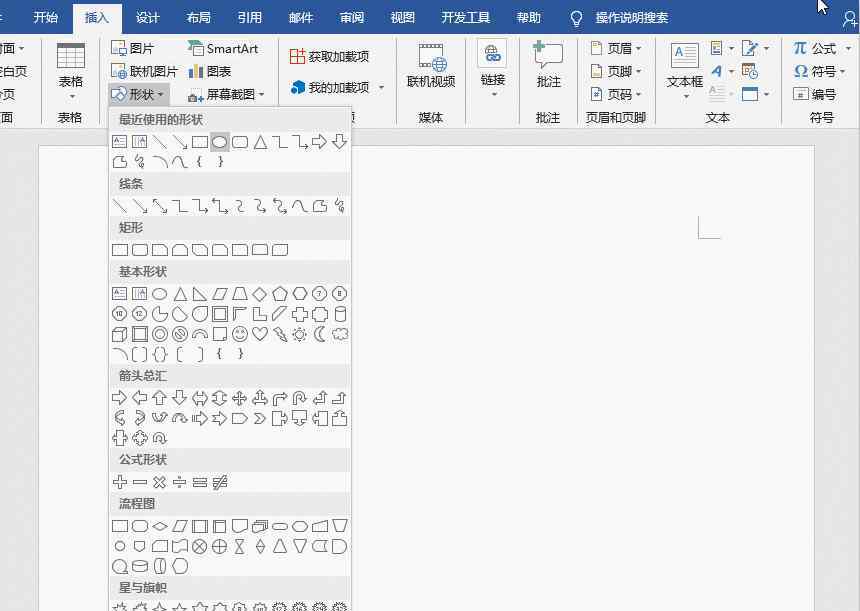Open the 帮助 Help tab
This screenshot has width=860, height=611.
tap(529, 18)
